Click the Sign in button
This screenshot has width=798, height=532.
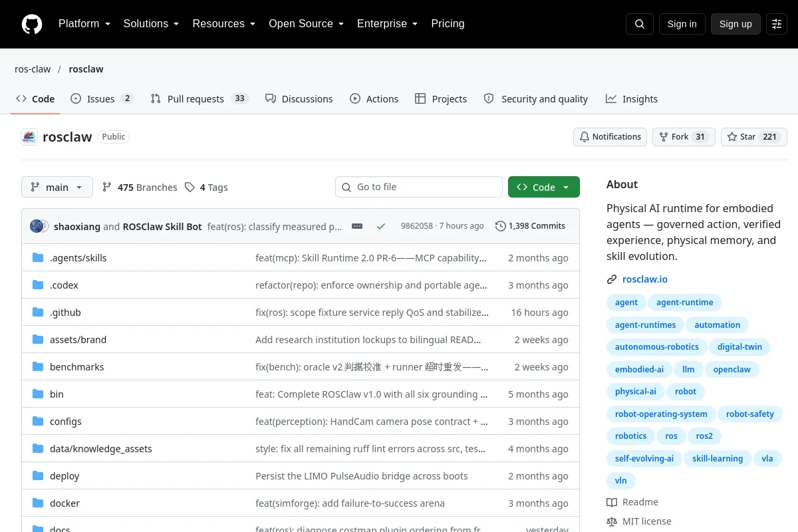682,24
